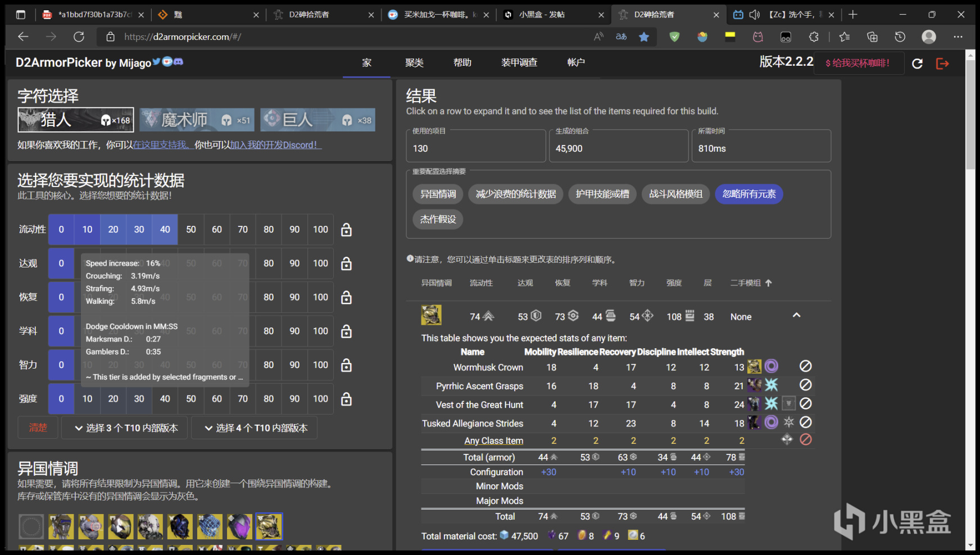
Task: Switch to browser tab 小黑盒 - 发帖
Action: [x=553, y=15]
